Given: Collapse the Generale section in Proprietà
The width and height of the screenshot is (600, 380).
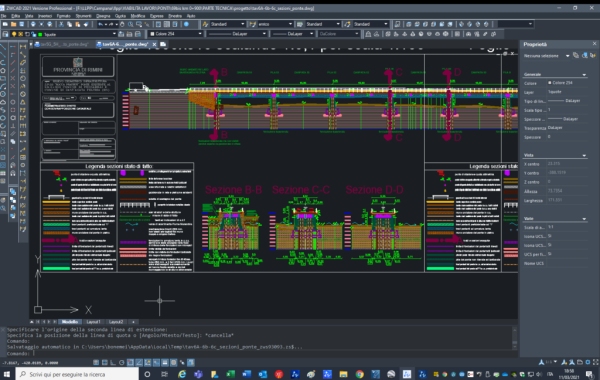Looking at the screenshot, I should [x=584, y=75].
